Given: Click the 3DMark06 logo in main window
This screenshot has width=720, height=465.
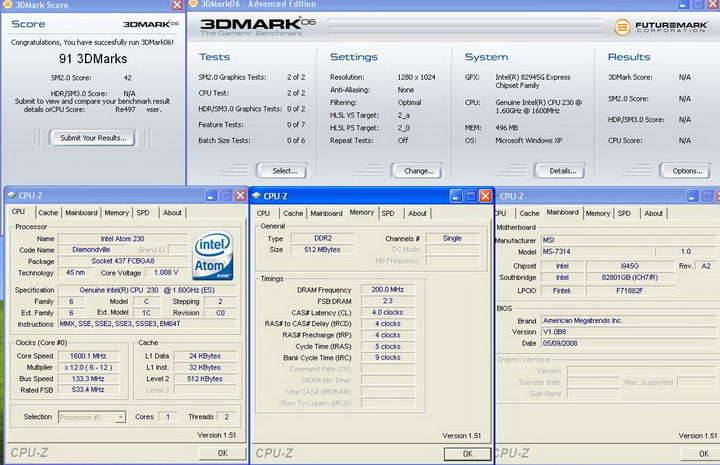Looking at the screenshot, I should pos(258,27).
